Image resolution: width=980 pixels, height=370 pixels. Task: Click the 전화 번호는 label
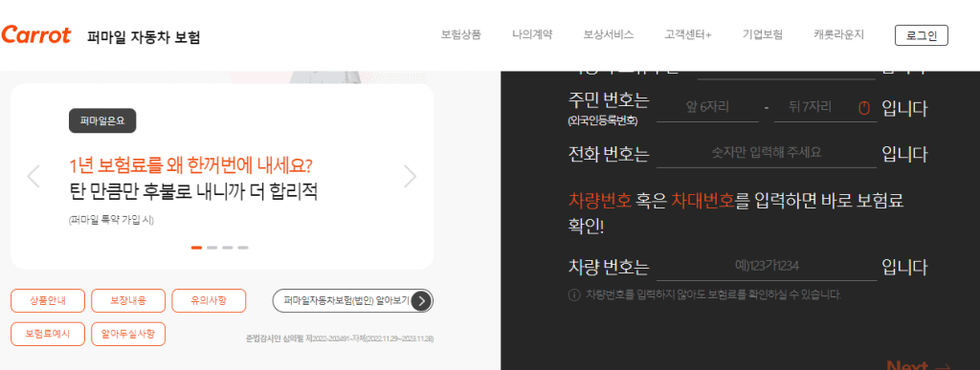609,154
